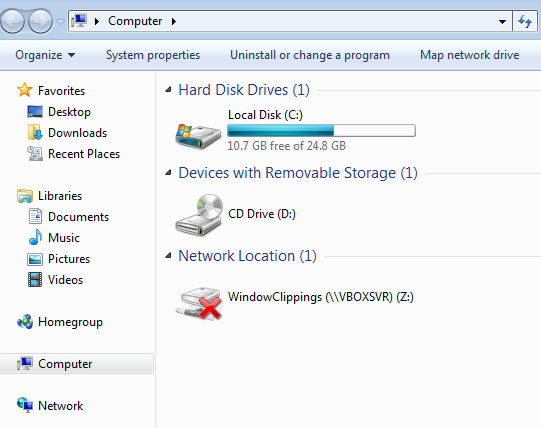The width and height of the screenshot is (541, 428).
Task: Click Map network drive button
Action: (x=469, y=55)
